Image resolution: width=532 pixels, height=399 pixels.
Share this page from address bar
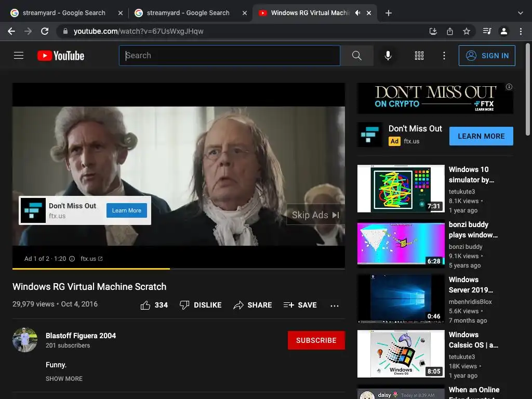pyautogui.click(x=449, y=31)
